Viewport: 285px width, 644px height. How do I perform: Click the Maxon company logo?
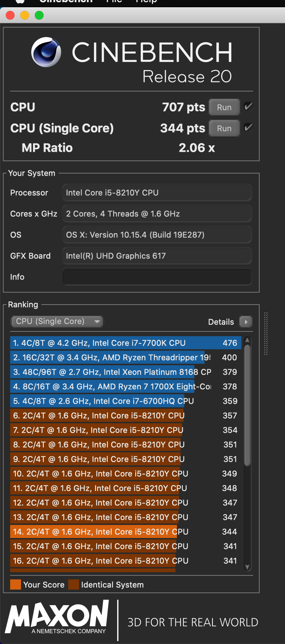[57, 616]
